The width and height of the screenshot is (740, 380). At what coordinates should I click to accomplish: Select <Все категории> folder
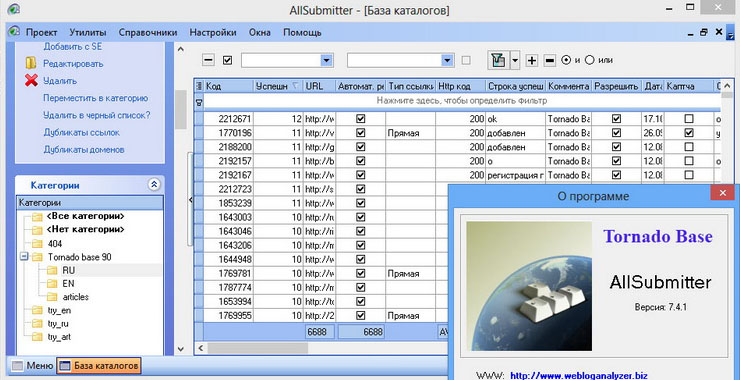(x=85, y=217)
